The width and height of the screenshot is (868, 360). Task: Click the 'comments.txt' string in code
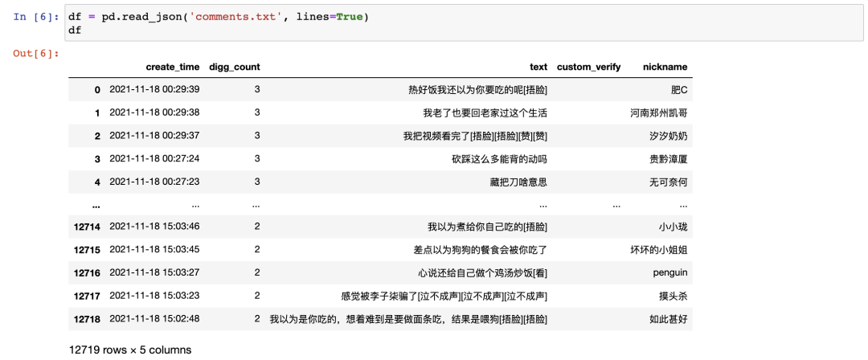tap(235, 17)
